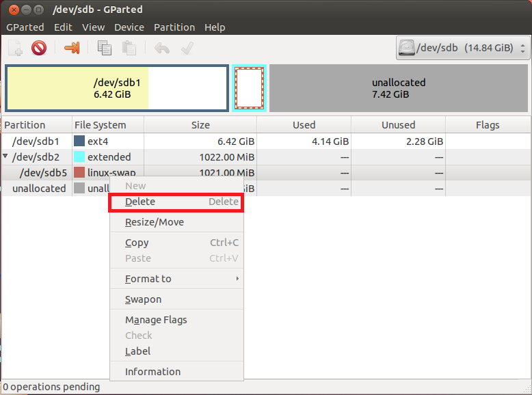Open the Device menu
This screenshot has width=532, height=395.
[x=129, y=27]
